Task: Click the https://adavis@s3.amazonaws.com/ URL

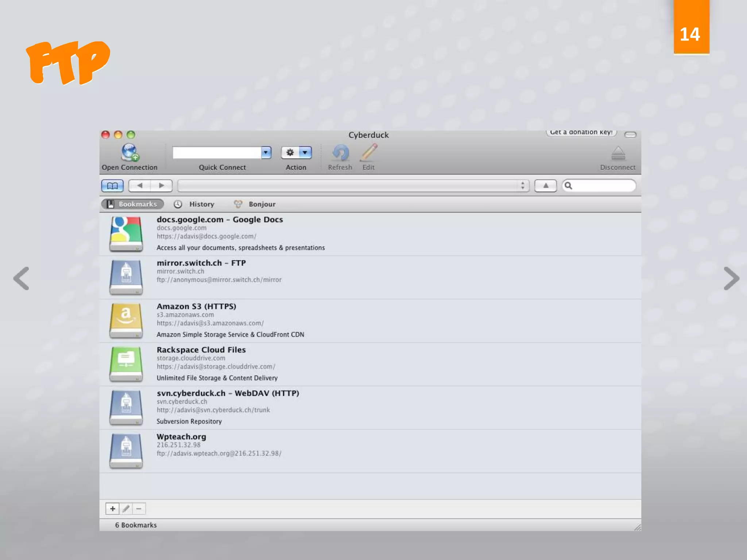Action: point(210,323)
